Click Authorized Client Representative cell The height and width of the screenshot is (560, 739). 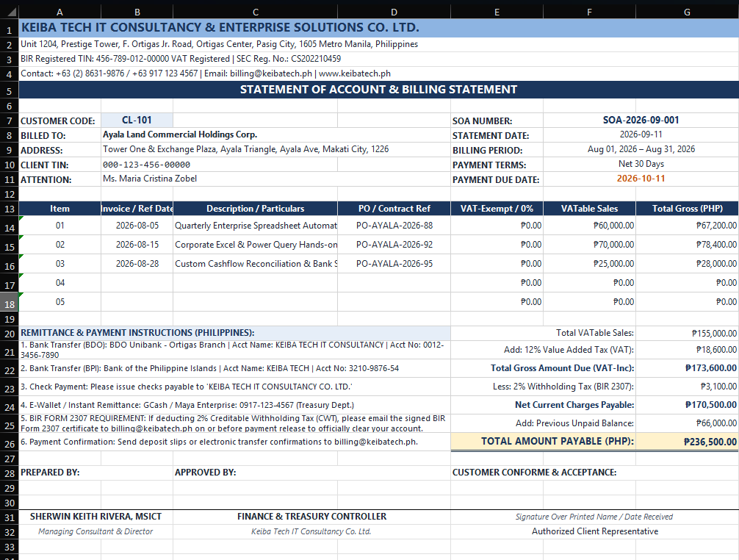[595, 531]
